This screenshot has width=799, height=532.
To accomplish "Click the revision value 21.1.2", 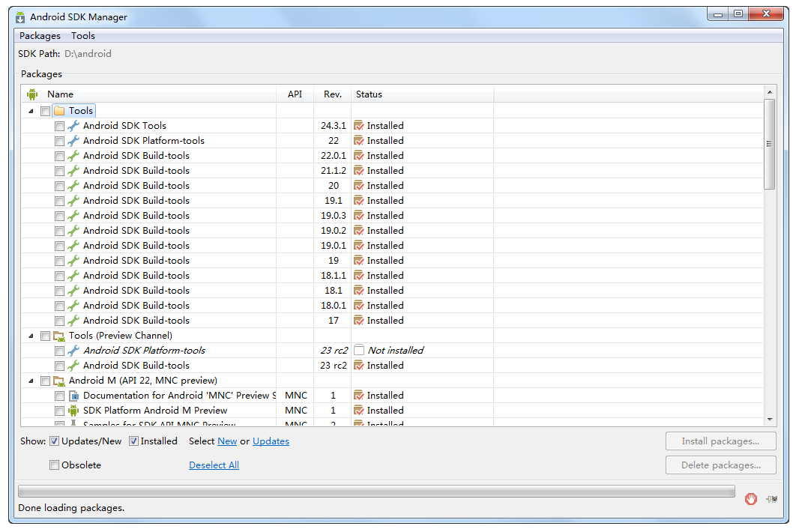I will pyautogui.click(x=334, y=171).
